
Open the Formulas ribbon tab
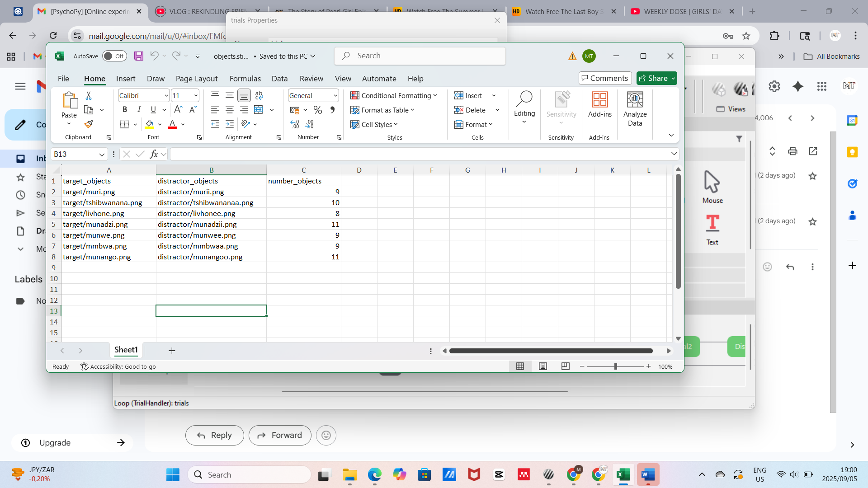tap(245, 79)
